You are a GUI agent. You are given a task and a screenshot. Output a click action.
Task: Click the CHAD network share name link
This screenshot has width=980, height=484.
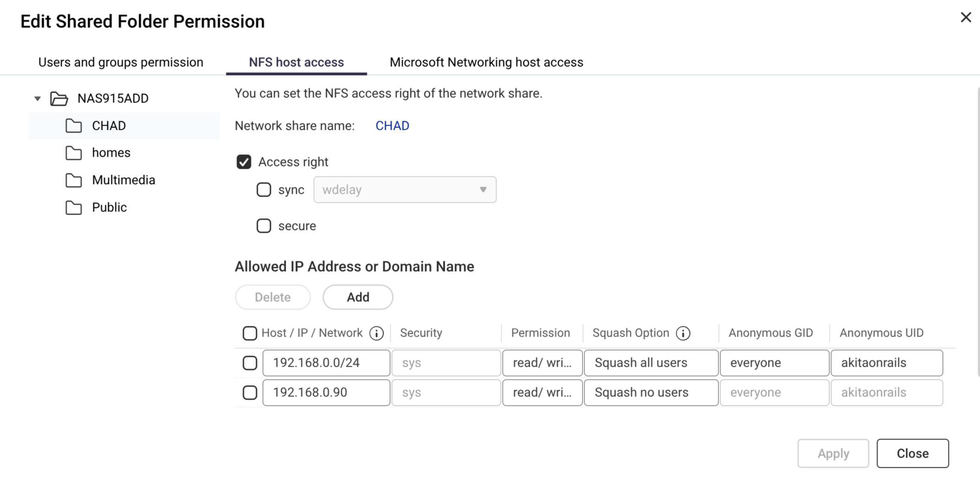pyautogui.click(x=392, y=126)
